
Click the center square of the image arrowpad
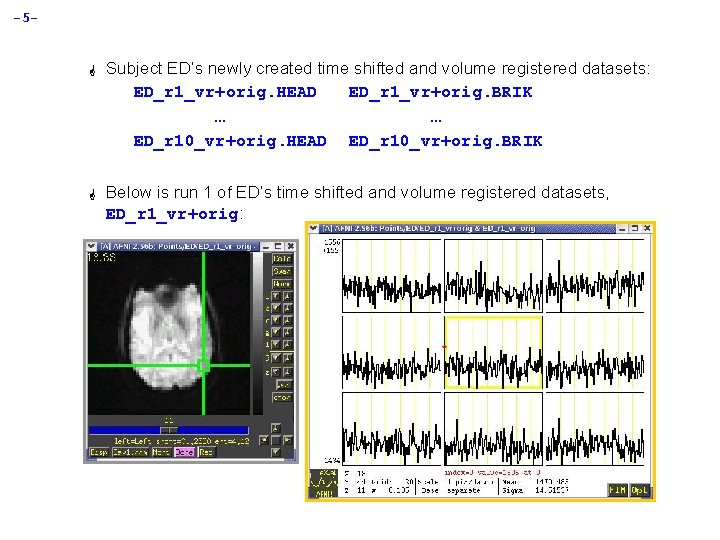pos(276,440)
